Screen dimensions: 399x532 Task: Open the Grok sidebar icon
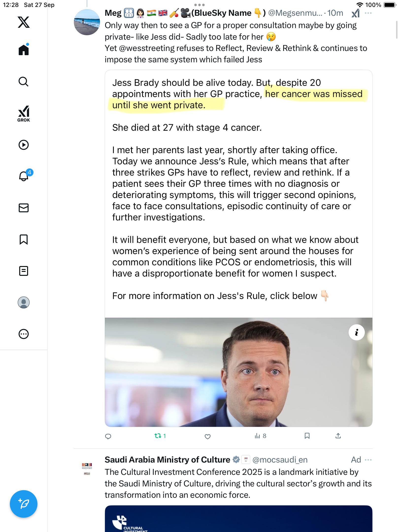(24, 114)
